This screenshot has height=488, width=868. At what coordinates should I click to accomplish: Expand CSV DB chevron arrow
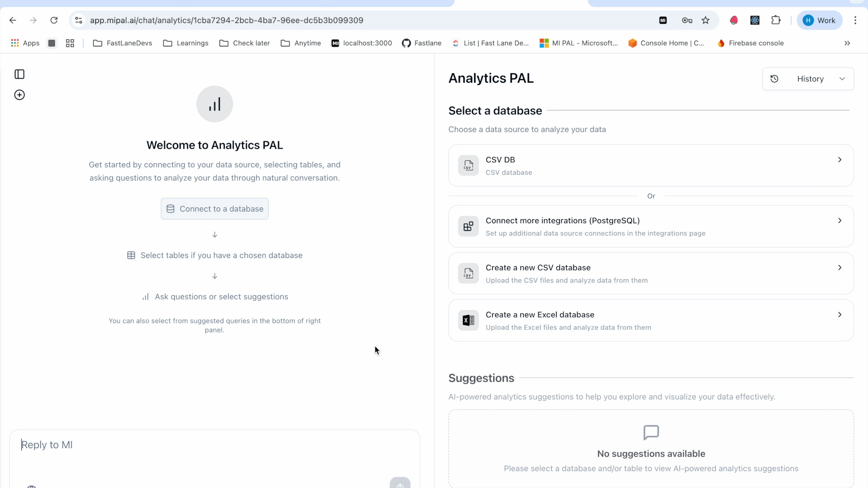click(840, 160)
